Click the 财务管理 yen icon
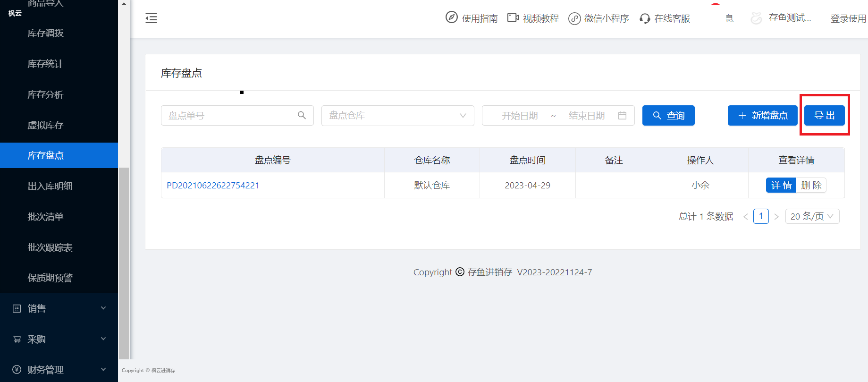The width and height of the screenshot is (868, 382). click(x=17, y=370)
